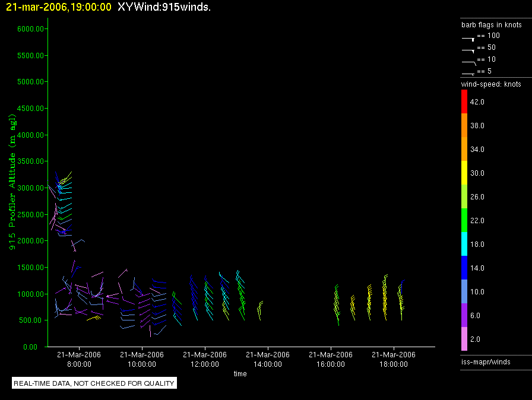
Task: Select the cyan 18.0 knots color swatch
Action: 464,244
